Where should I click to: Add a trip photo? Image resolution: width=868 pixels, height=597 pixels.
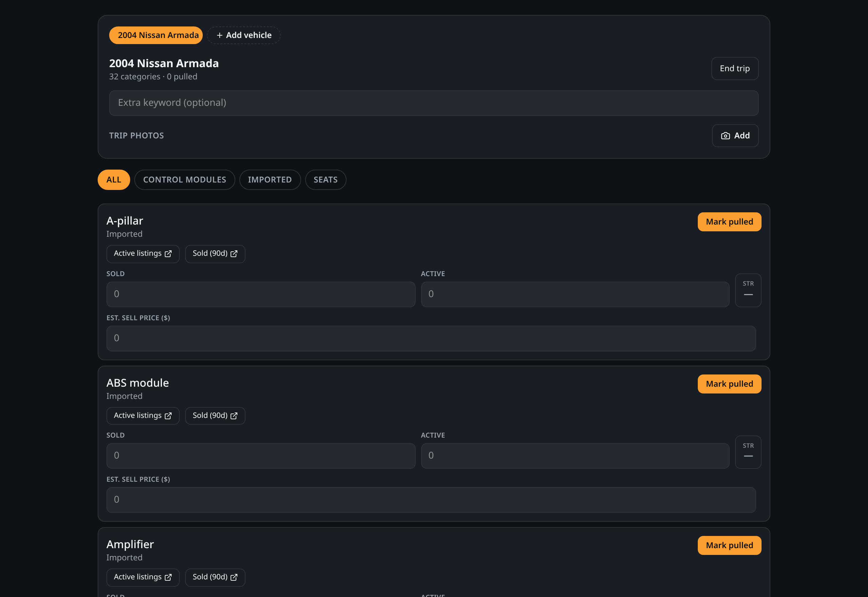pyautogui.click(x=735, y=136)
